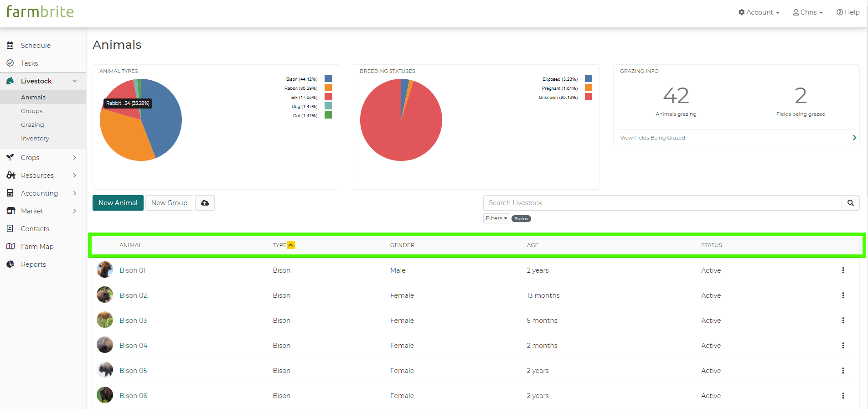Click the Accounting calculator icon

pyautogui.click(x=10, y=193)
